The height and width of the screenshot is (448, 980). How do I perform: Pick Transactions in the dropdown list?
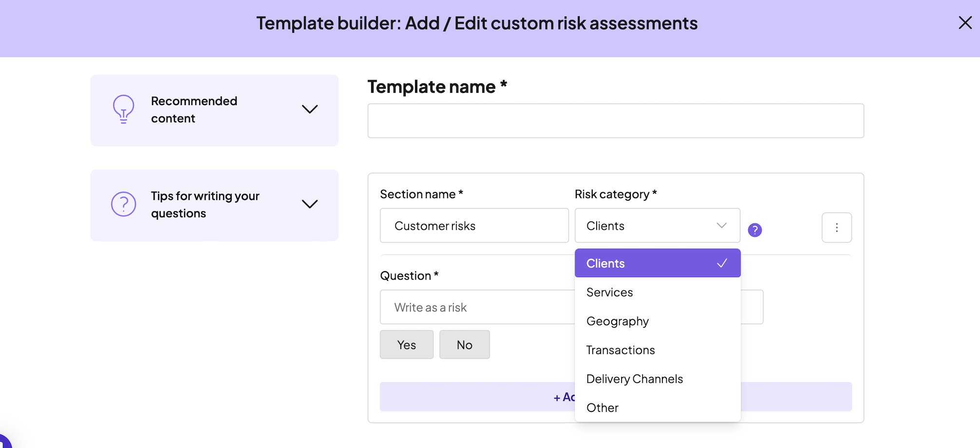click(620, 350)
